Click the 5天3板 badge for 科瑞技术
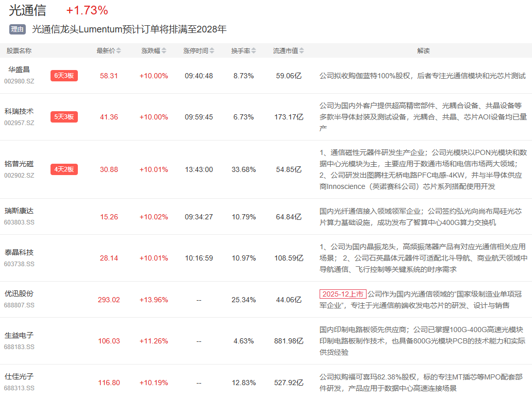 click(64, 117)
